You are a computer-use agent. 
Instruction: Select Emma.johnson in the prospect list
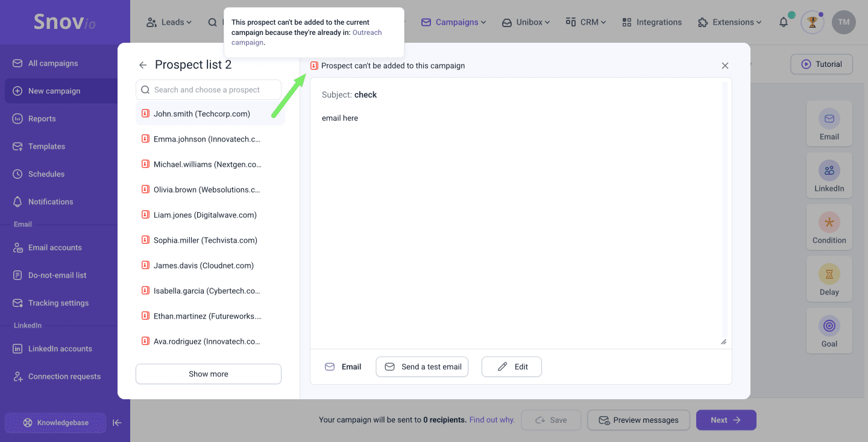coord(207,139)
